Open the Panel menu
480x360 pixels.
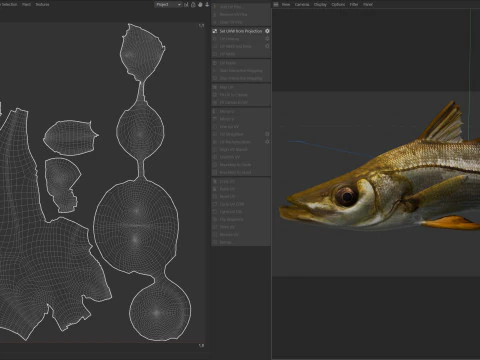click(368, 4)
